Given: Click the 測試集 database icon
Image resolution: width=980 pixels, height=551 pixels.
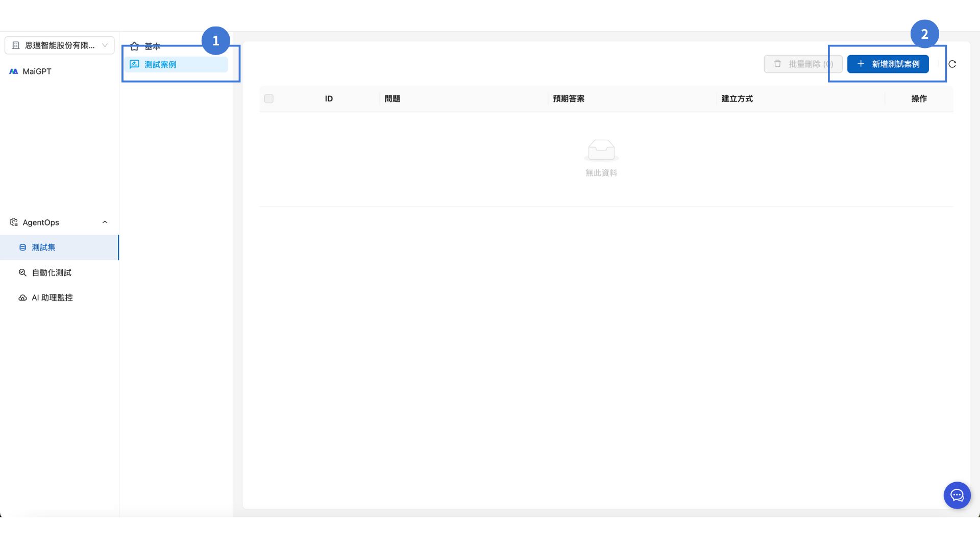Looking at the screenshot, I should tap(22, 247).
